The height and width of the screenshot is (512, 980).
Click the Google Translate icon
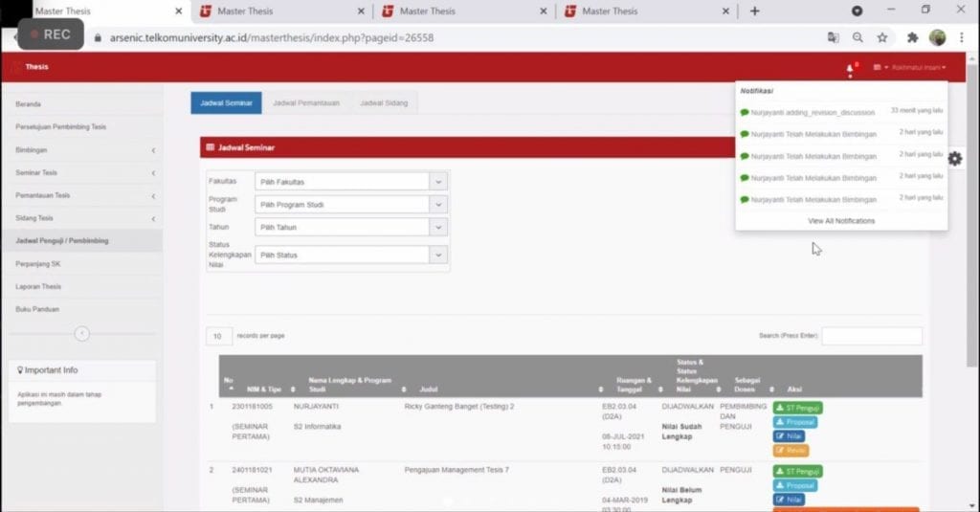pyautogui.click(x=833, y=37)
